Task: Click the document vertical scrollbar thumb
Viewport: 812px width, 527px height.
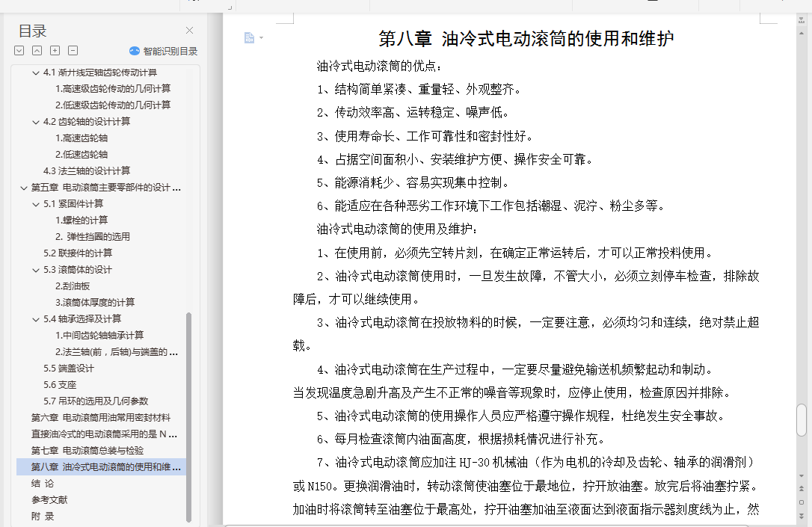Action: pyautogui.click(x=802, y=420)
